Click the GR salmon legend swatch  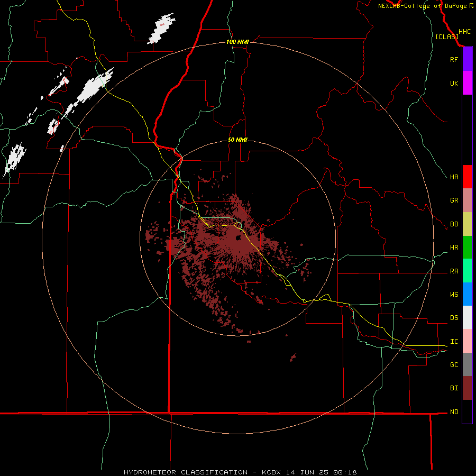tap(467, 200)
